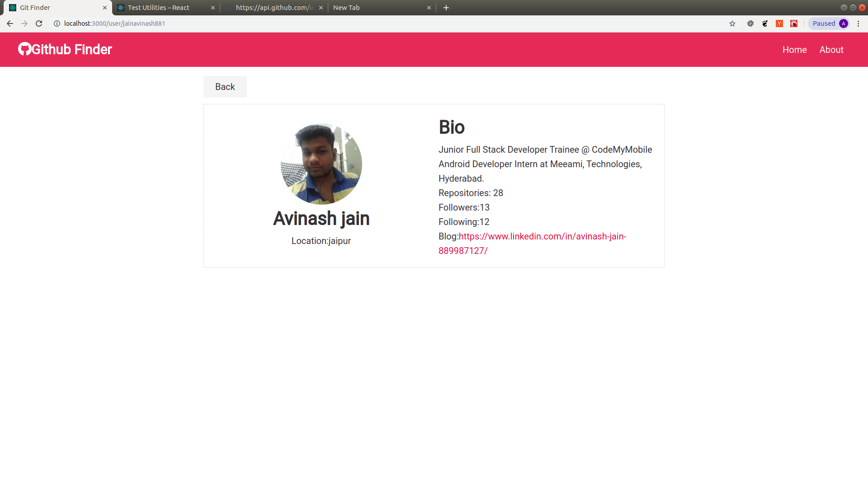
Task: Go back using the browser back arrow
Action: click(x=9, y=23)
